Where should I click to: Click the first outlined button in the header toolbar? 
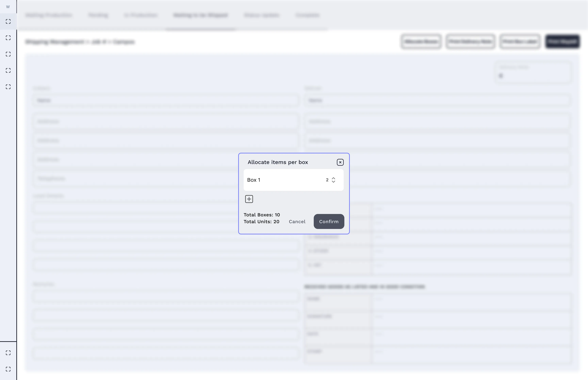tap(421, 42)
